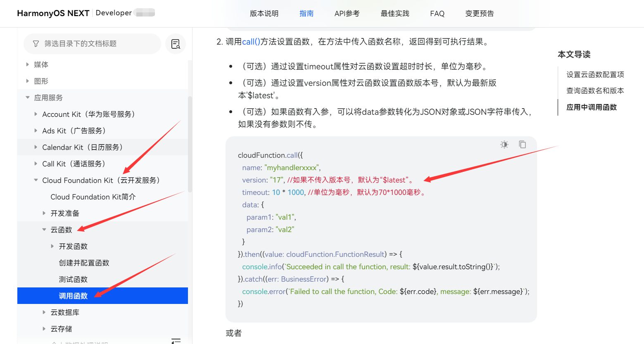Expand the 云存储 node arrow
644x344 pixels.
(x=44, y=329)
